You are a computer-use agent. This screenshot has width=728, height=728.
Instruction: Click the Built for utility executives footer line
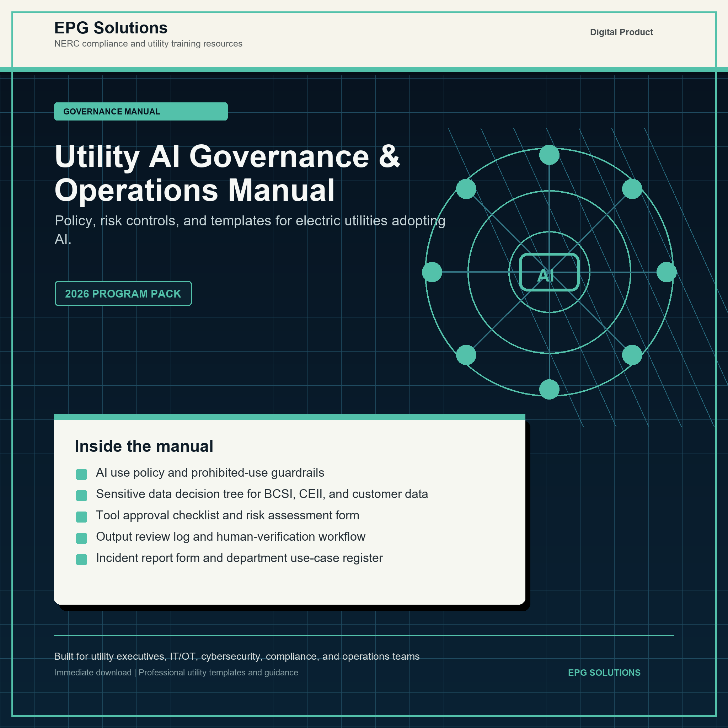[237, 657]
